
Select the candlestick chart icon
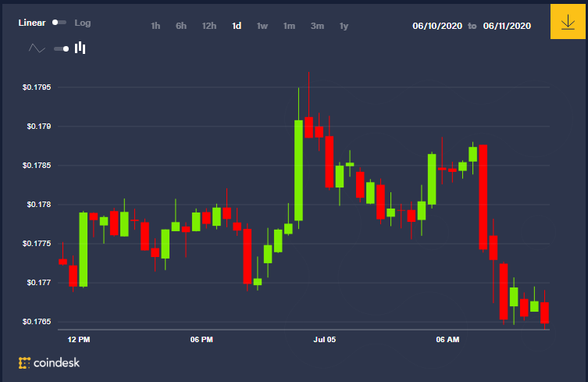click(80, 48)
